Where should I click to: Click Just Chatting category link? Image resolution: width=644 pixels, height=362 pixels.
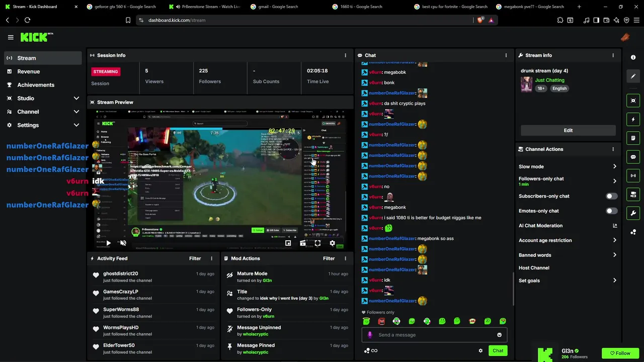point(549,80)
